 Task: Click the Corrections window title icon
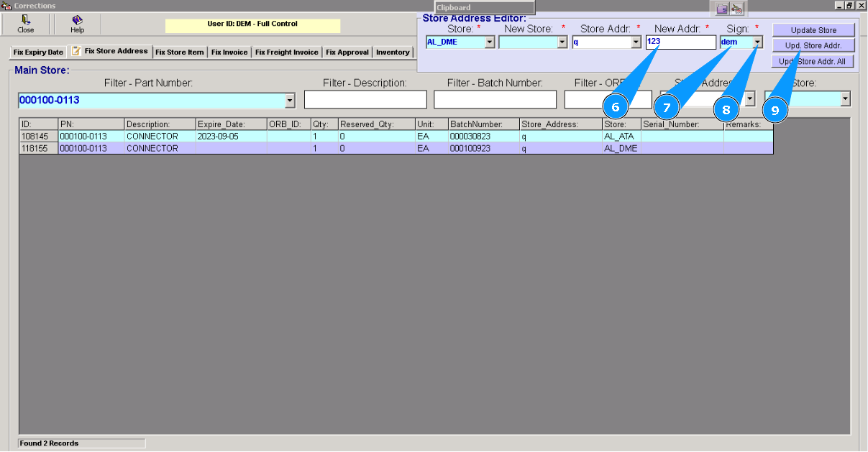pyautogui.click(x=6, y=5)
